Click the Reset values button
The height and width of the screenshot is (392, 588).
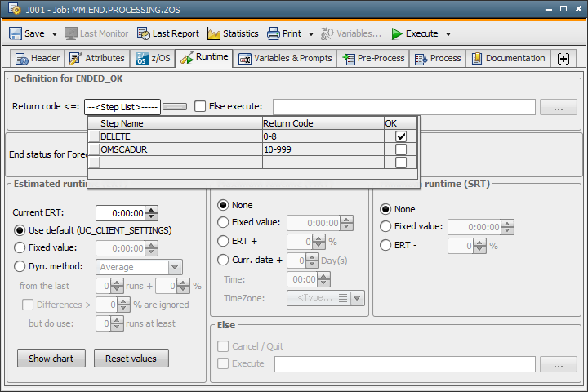click(x=131, y=359)
